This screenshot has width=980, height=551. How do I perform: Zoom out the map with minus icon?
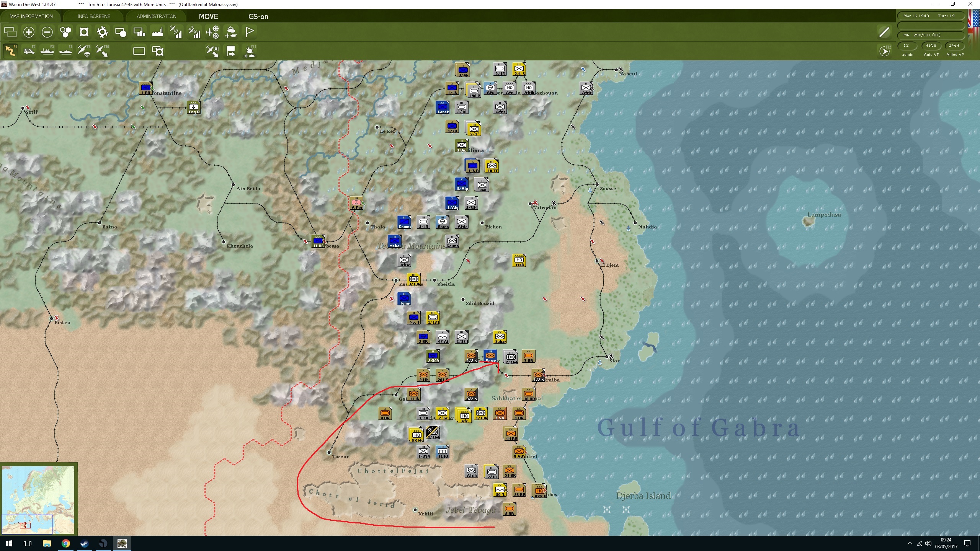[47, 32]
